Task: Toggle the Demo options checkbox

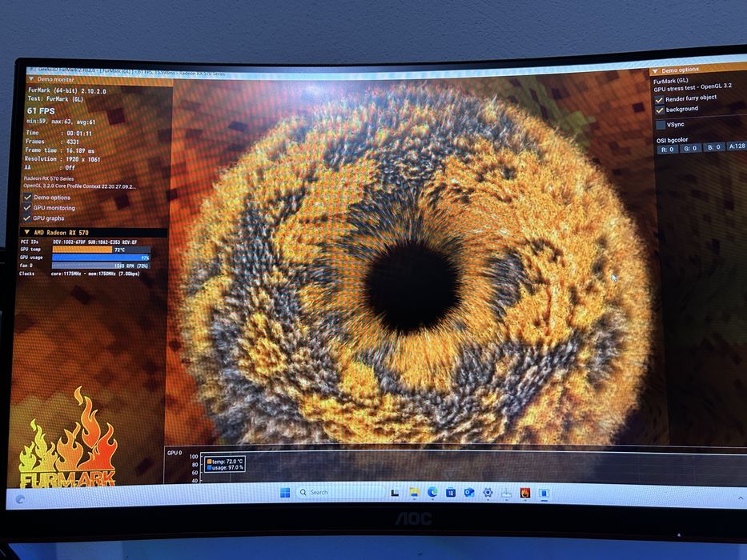Action: click(x=28, y=197)
